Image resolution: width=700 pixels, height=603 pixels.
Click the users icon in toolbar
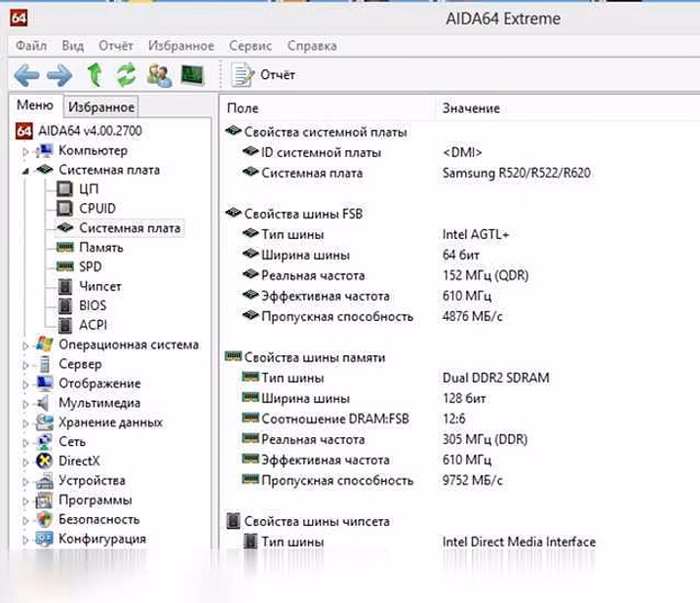159,75
